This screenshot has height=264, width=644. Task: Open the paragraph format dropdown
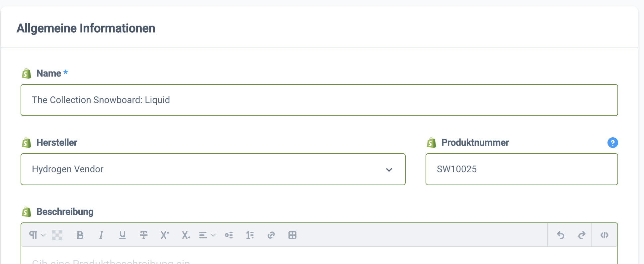click(x=37, y=235)
